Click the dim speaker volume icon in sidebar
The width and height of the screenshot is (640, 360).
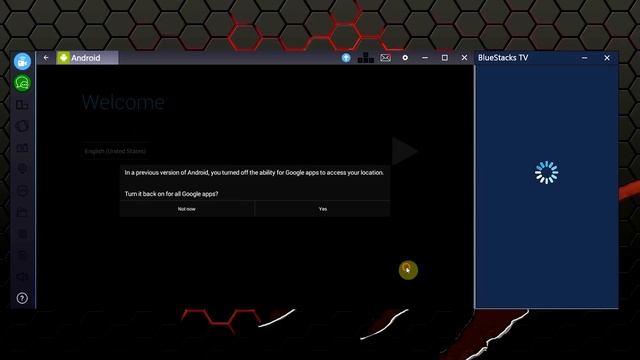tap(22, 277)
